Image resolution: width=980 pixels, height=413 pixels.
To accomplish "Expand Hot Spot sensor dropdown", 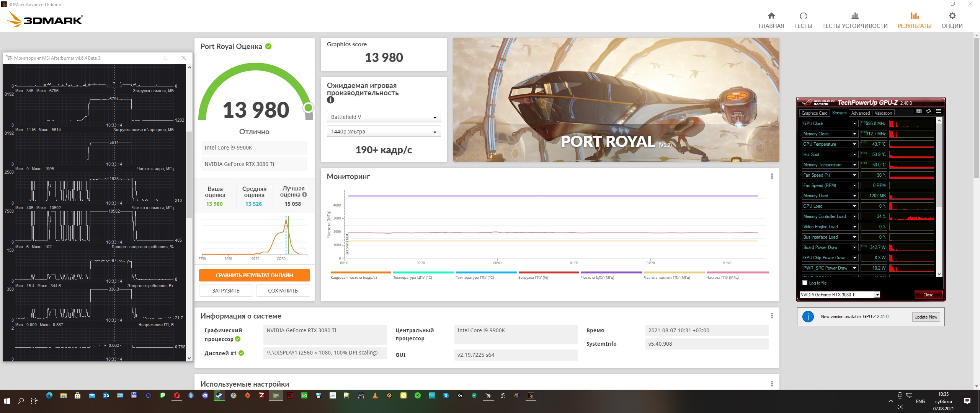I will coord(854,154).
